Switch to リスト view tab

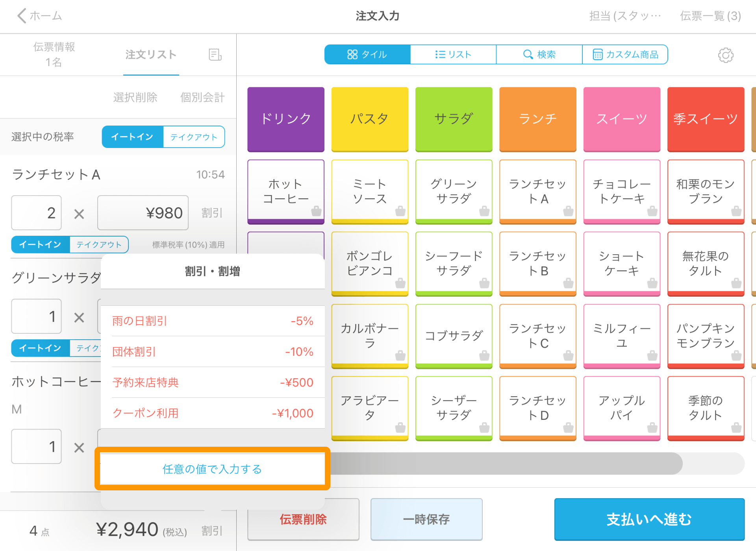(453, 54)
